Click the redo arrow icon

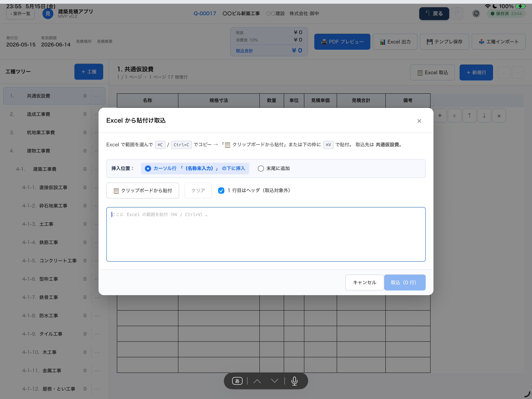457,13
